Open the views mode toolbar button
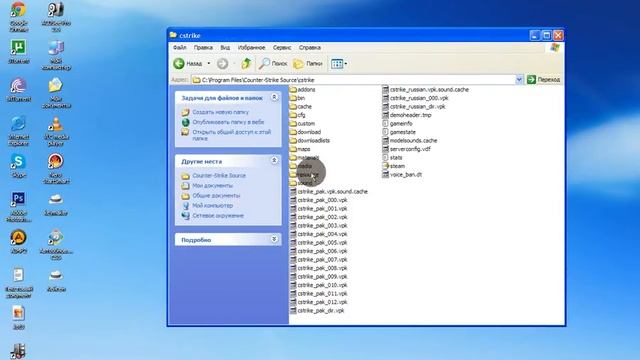640x360 pixels. (337, 64)
